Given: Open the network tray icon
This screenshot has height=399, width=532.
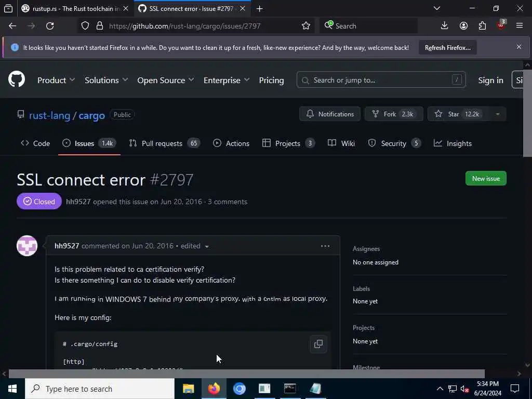Looking at the screenshot, I should [453, 389].
